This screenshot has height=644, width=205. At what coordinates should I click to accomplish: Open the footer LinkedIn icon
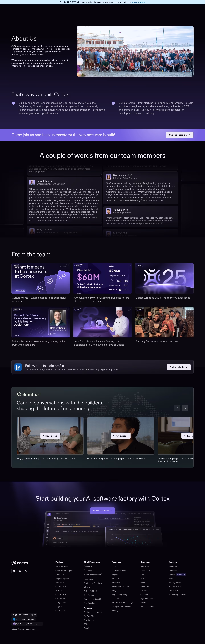tap(14, 571)
